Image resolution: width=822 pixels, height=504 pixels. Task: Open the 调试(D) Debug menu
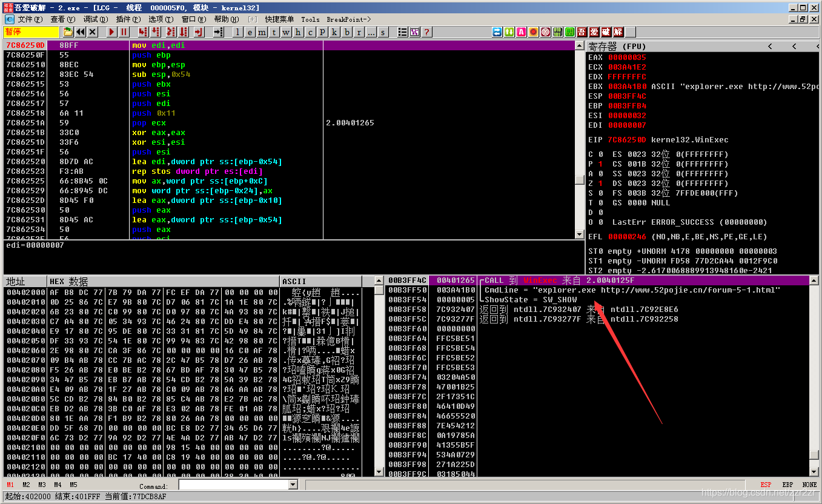pos(95,19)
